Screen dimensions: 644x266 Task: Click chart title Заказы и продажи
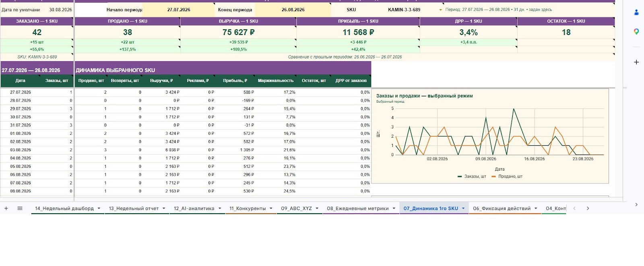tap(424, 96)
